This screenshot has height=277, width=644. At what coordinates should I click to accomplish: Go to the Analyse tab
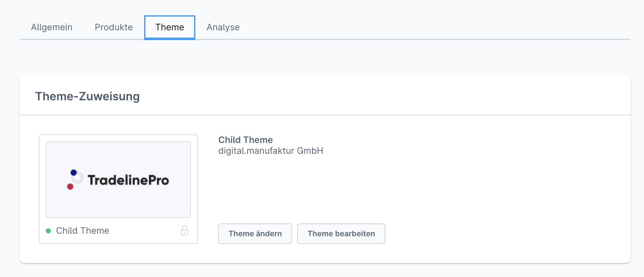(223, 27)
